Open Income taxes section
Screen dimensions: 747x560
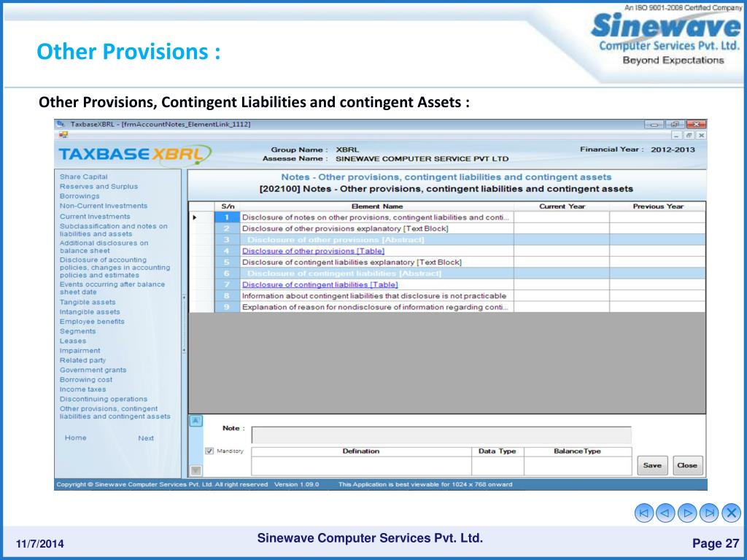pos(83,389)
